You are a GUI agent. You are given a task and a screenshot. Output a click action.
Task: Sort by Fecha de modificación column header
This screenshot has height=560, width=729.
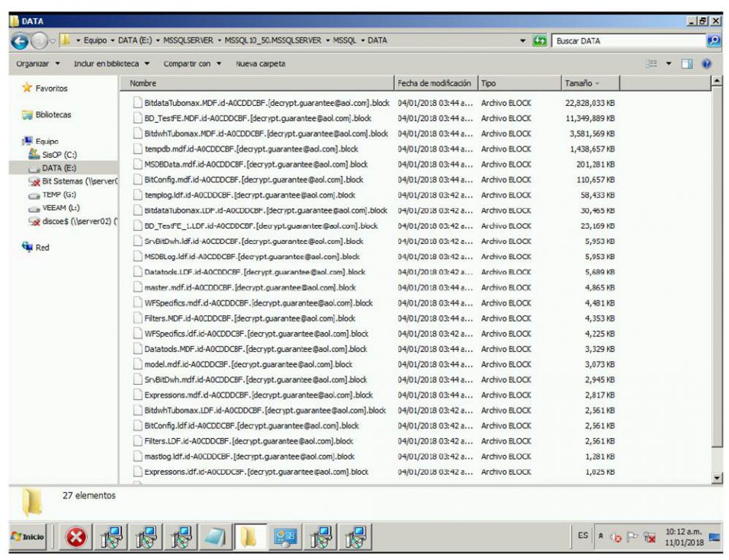coord(435,83)
